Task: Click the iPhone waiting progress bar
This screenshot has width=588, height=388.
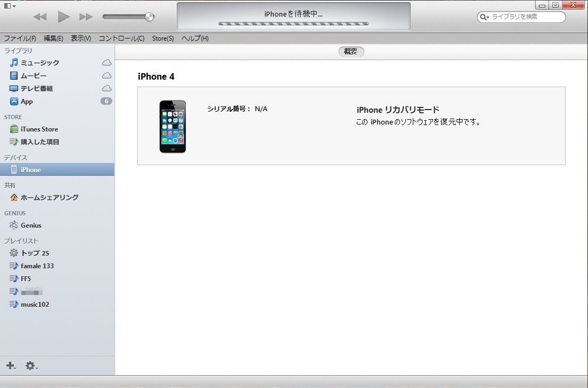Action: pos(294,24)
